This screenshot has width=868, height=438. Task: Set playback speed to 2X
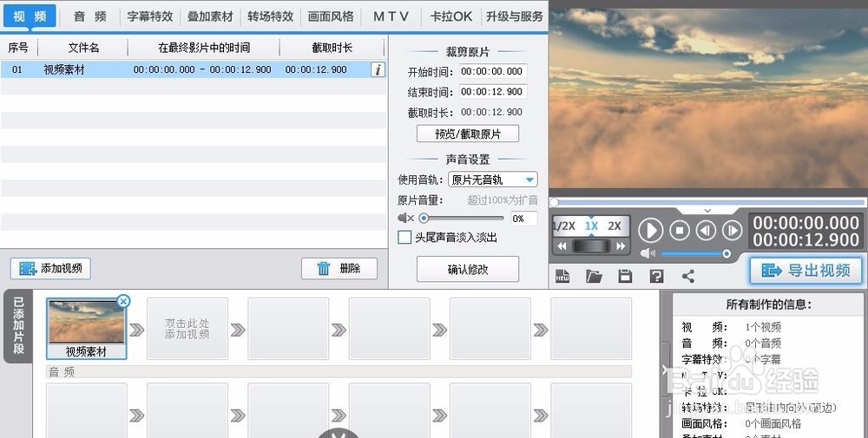[615, 226]
